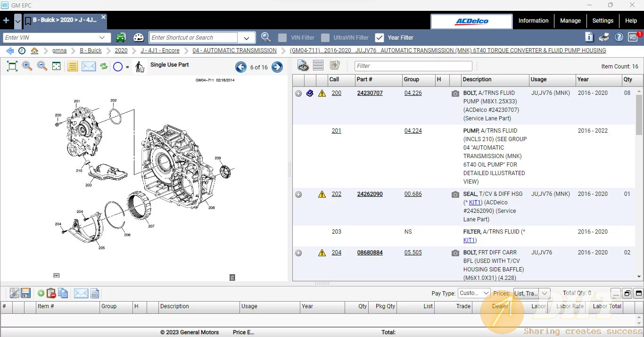Open part number 24230707 link
Screen dimensions: 644x337
tap(370, 93)
